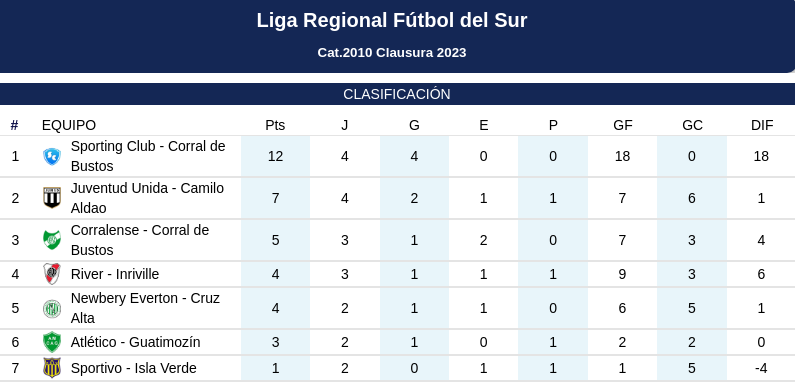
Task: Open Corralense - Corral de Bustos link
Action: (140, 240)
